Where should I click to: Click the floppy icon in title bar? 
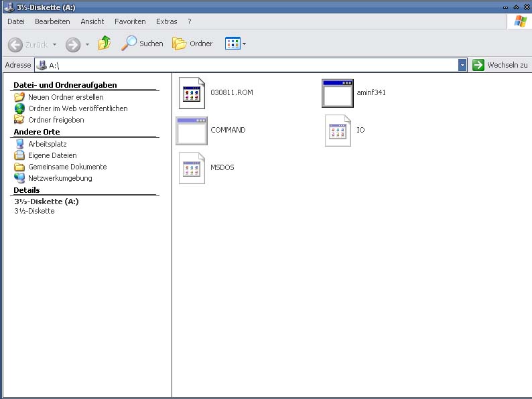(9, 7)
